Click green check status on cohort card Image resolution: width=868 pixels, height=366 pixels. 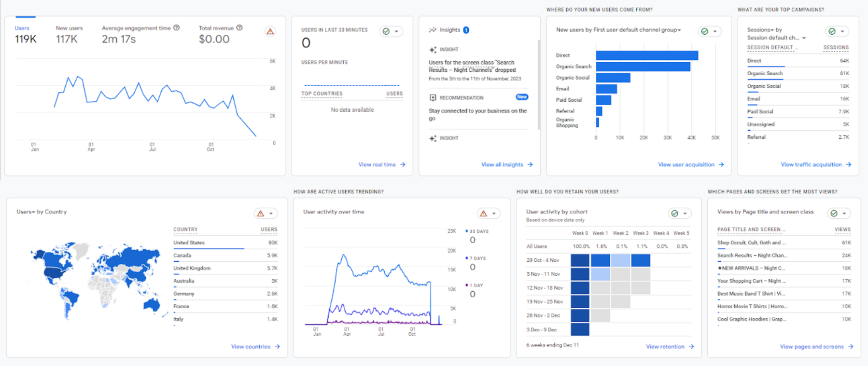click(x=675, y=213)
